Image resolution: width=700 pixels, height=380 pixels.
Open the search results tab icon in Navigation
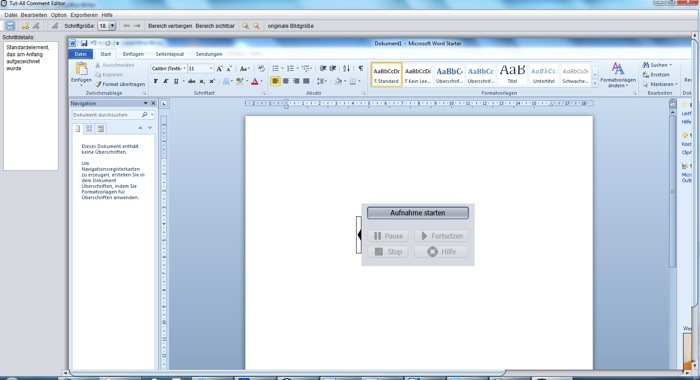point(101,129)
